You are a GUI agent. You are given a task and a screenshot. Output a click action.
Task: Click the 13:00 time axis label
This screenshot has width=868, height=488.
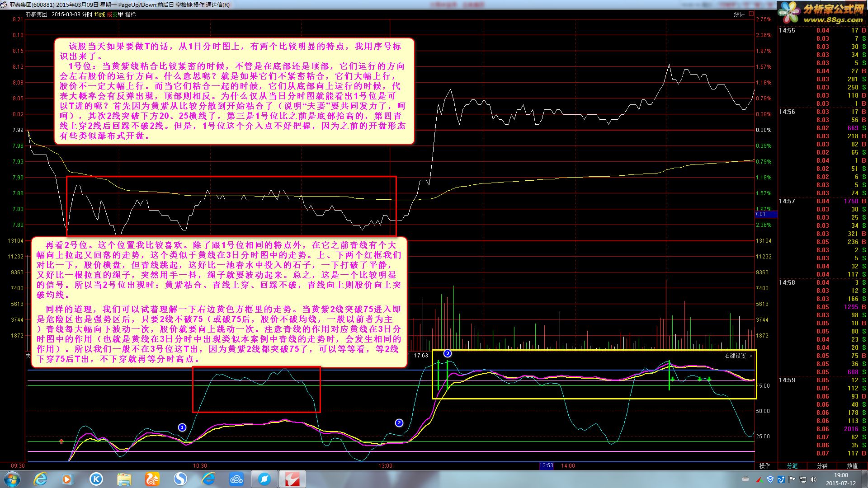(385, 466)
